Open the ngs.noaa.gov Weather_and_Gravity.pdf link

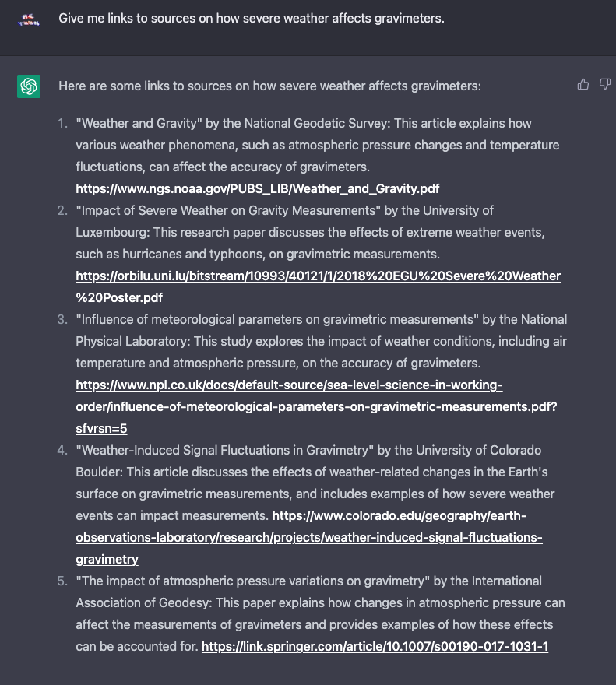258,188
